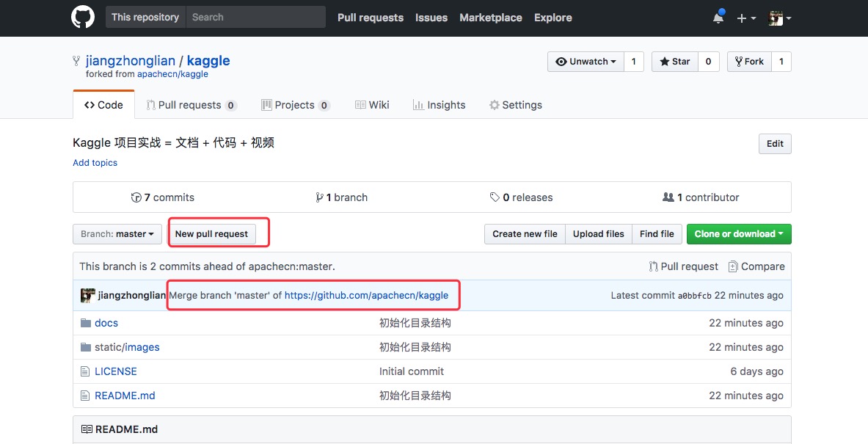Open the notifications bell icon
The width and height of the screenshot is (868, 444).
(718, 18)
